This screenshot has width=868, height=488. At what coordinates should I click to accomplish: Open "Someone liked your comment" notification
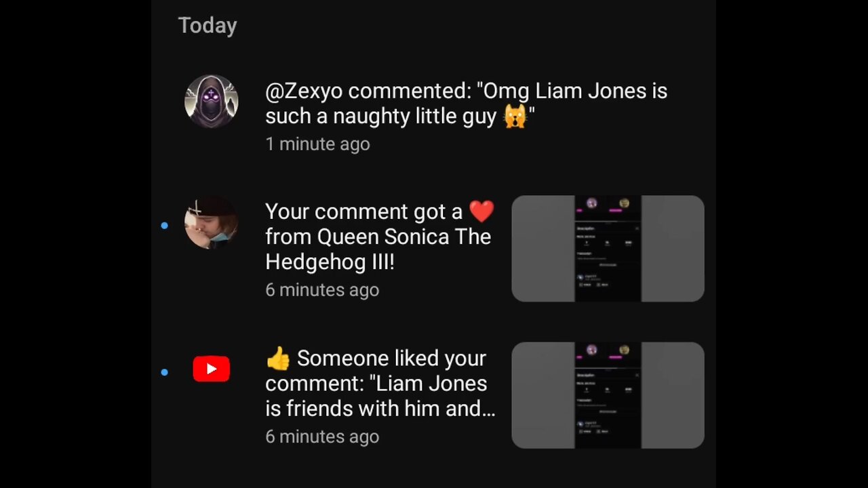click(x=391, y=359)
